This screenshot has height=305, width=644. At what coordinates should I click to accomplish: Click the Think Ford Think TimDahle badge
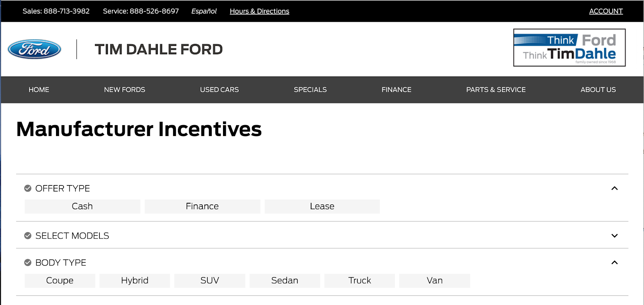point(569,47)
